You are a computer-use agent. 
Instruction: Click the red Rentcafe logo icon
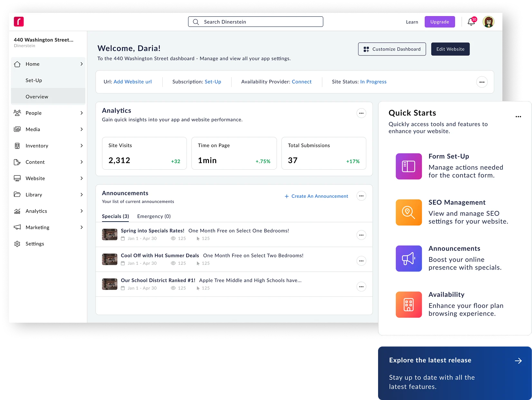(x=19, y=22)
